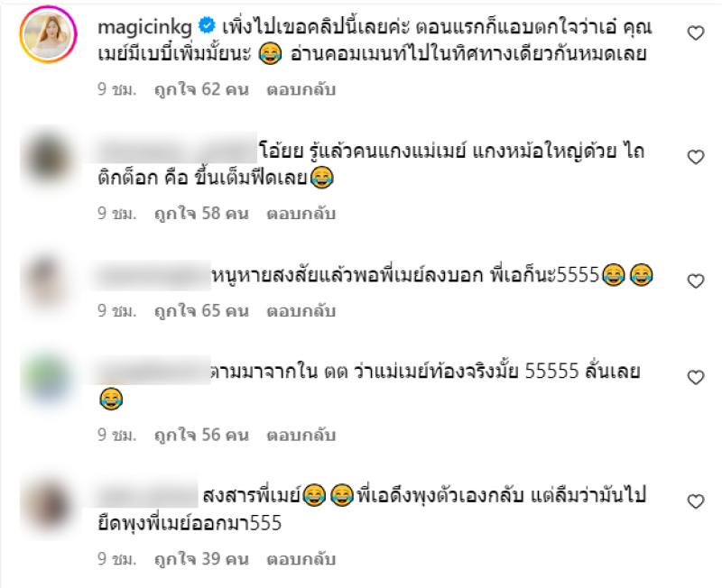Open the third commenter's blurred avatar

(x=46, y=281)
